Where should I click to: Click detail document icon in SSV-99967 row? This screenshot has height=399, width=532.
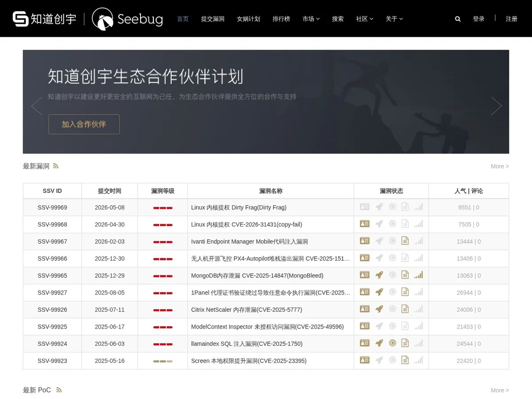pyautogui.click(x=405, y=241)
